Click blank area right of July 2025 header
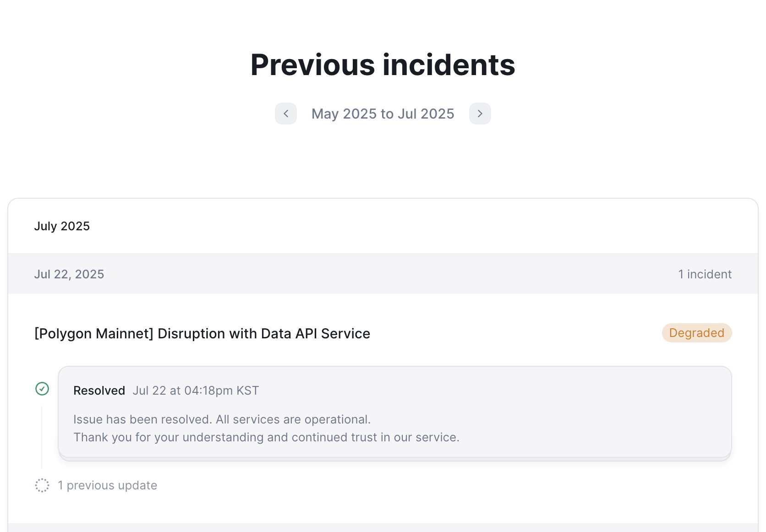 412,226
